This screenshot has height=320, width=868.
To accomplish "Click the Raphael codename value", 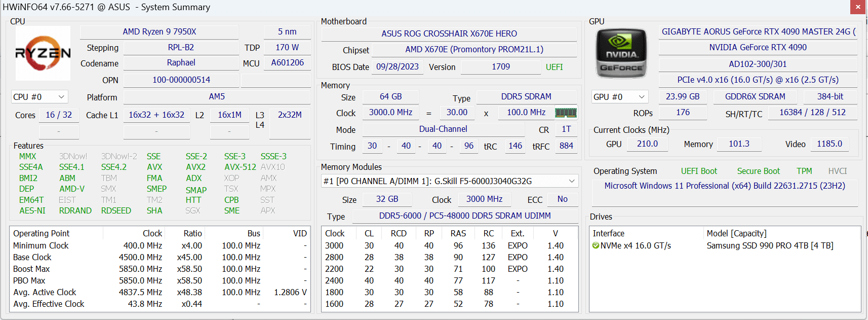I will (x=181, y=62).
